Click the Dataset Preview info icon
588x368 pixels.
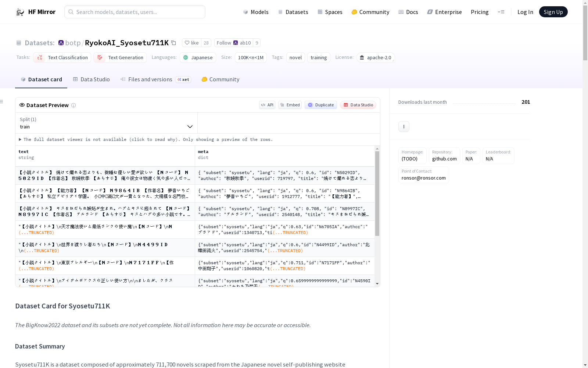coord(73,105)
